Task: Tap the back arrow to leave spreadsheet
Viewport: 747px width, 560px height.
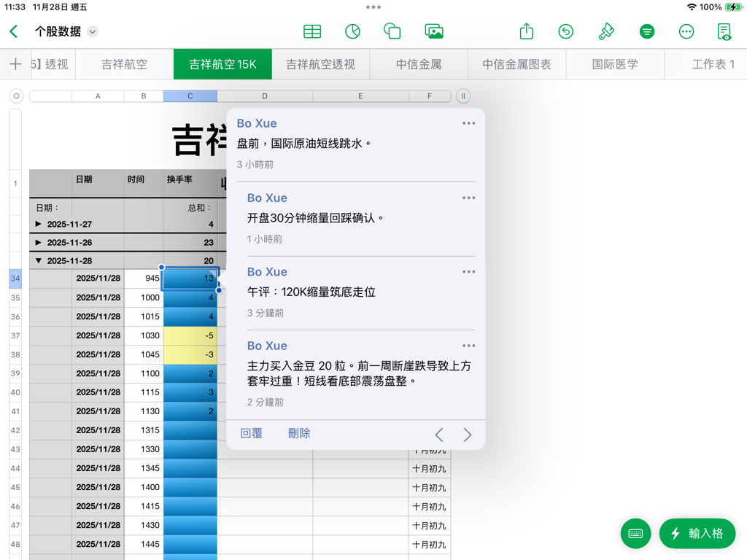Action: click(14, 31)
